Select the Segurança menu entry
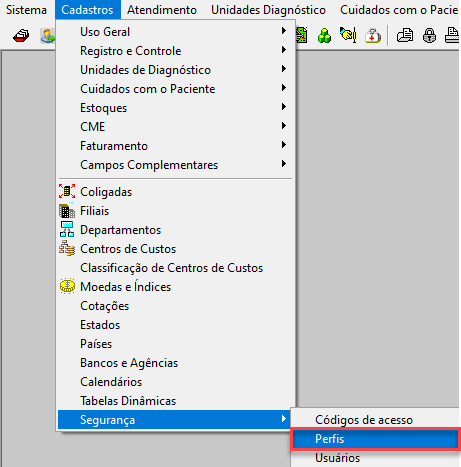The height and width of the screenshot is (467, 461). tap(175, 420)
